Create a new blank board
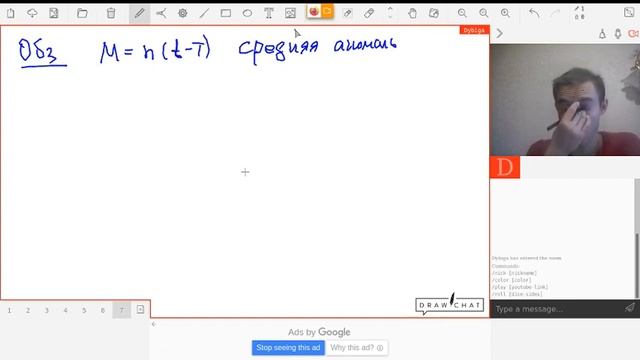 point(11,13)
